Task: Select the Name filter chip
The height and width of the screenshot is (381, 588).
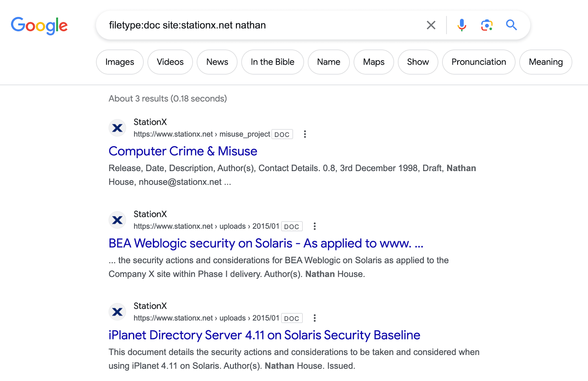Action: point(329,62)
